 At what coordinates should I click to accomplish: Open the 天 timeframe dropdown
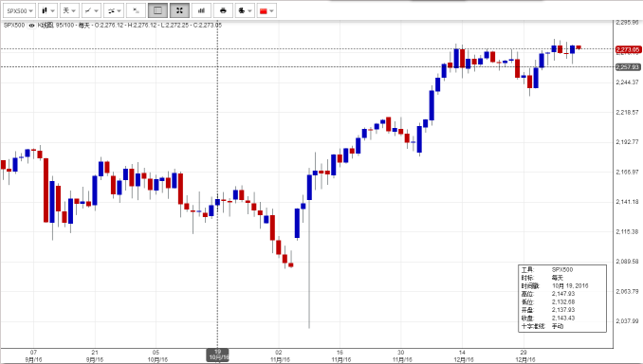tap(69, 10)
